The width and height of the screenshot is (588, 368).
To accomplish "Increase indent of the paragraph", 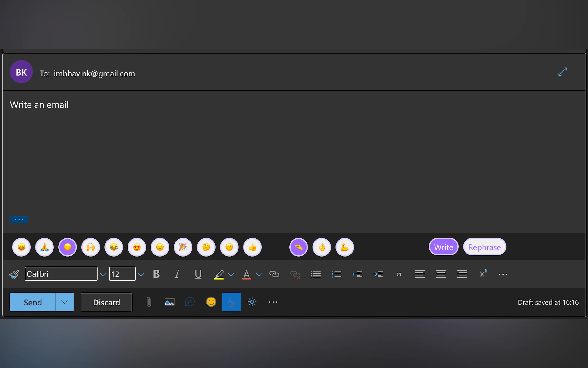I will click(x=378, y=274).
